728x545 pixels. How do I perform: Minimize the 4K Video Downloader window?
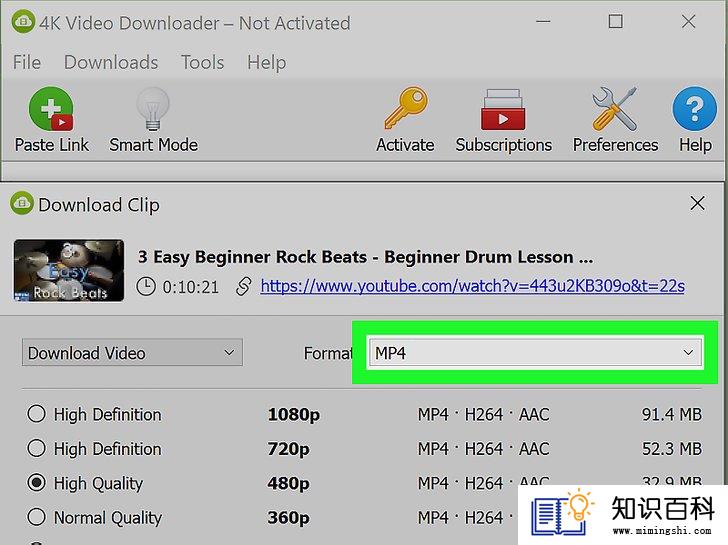[x=543, y=21]
